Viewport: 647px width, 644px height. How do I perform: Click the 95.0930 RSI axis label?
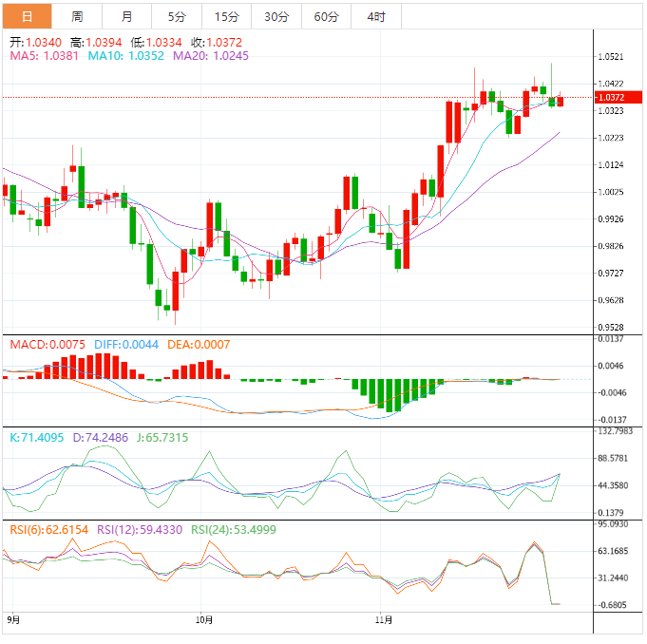pyautogui.click(x=613, y=524)
